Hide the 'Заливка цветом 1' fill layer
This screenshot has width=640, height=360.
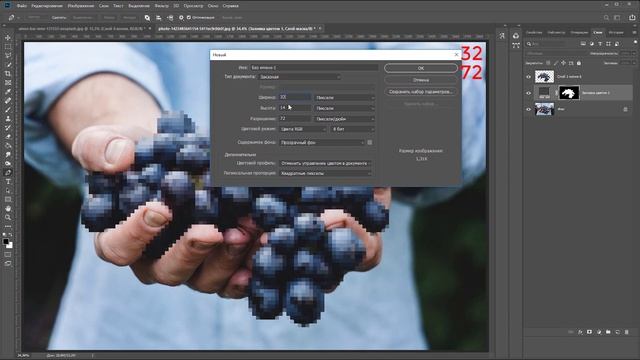[529, 93]
